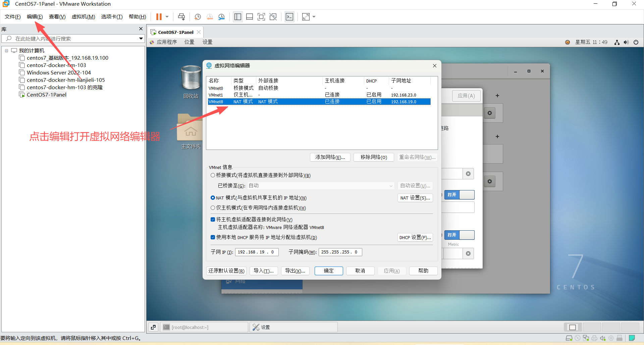This screenshot has width=644, height=345.
Task: Click the network adapter status icon
Action: point(586,338)
